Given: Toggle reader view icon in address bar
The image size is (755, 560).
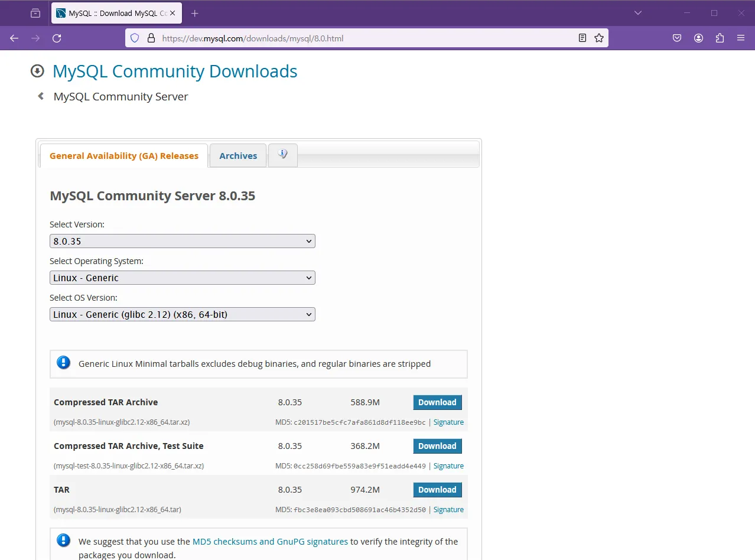Looking at the screenshot, I should click(582, 38).
